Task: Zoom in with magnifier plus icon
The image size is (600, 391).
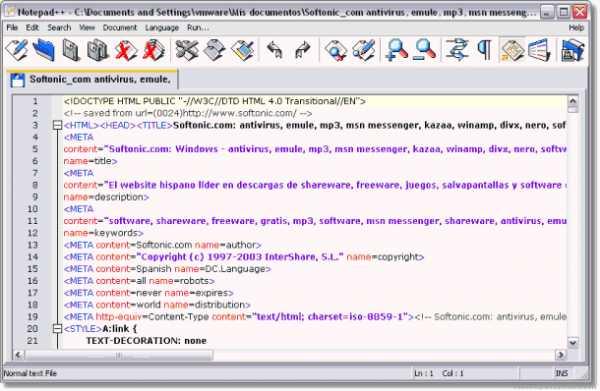Action: (x=396, y=50)
